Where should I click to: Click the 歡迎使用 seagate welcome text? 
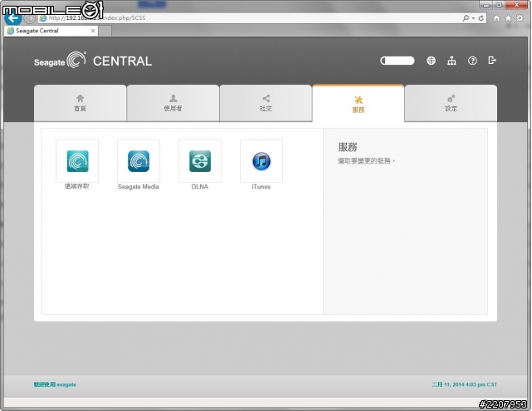tap(55, 384)
